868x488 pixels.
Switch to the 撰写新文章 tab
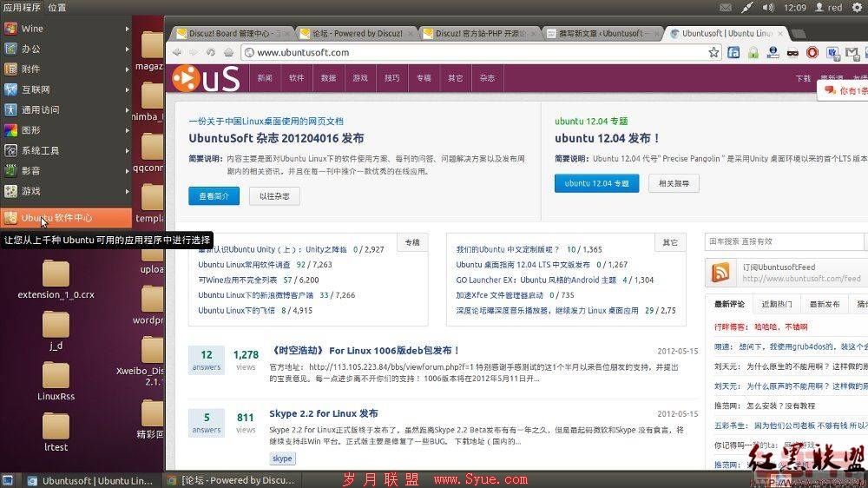[602, 33]
